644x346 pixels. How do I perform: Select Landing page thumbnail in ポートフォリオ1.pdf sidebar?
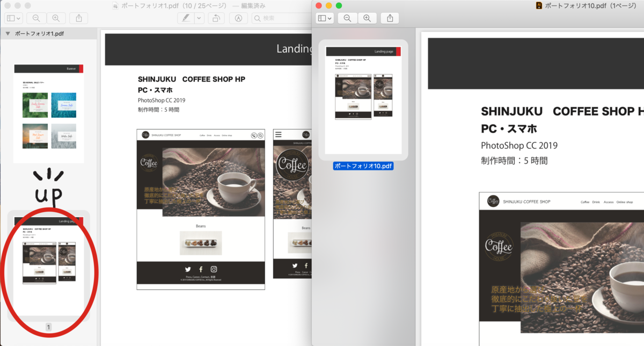coord(49,265)
